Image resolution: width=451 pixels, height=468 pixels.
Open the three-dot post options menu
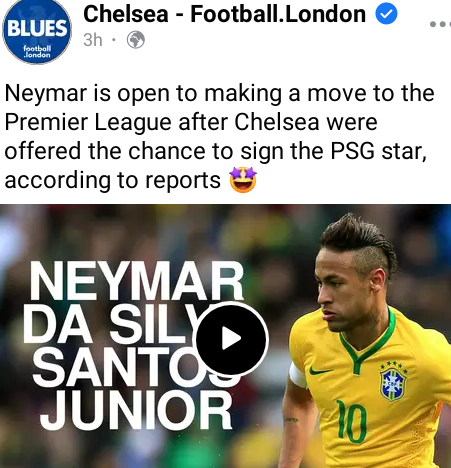click(x=439, y=24)
